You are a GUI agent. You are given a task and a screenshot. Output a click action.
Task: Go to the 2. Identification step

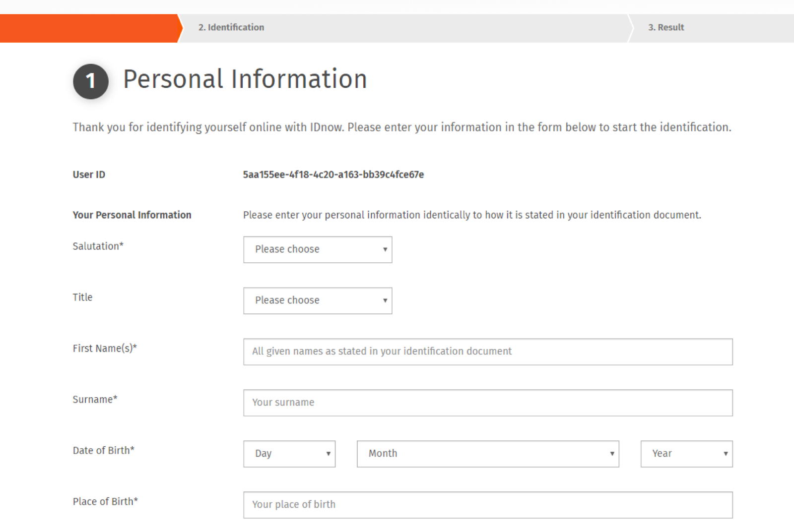point(231,28)
